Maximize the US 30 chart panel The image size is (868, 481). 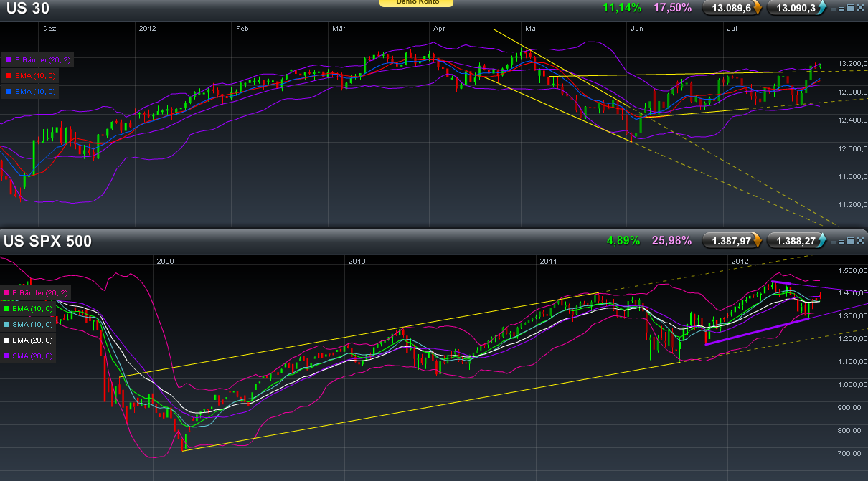point(851,8)
